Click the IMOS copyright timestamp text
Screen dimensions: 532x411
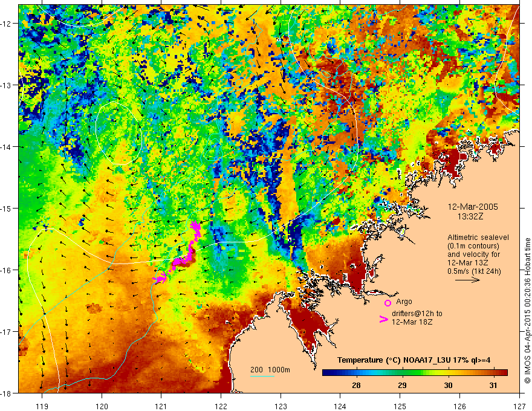point(527,310)
